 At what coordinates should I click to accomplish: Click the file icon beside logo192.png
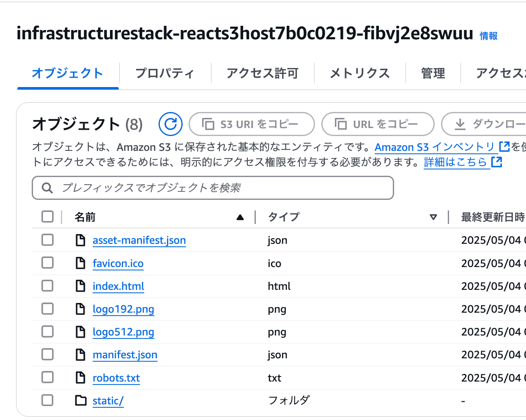pyautogui.click(x=80, y=309)
